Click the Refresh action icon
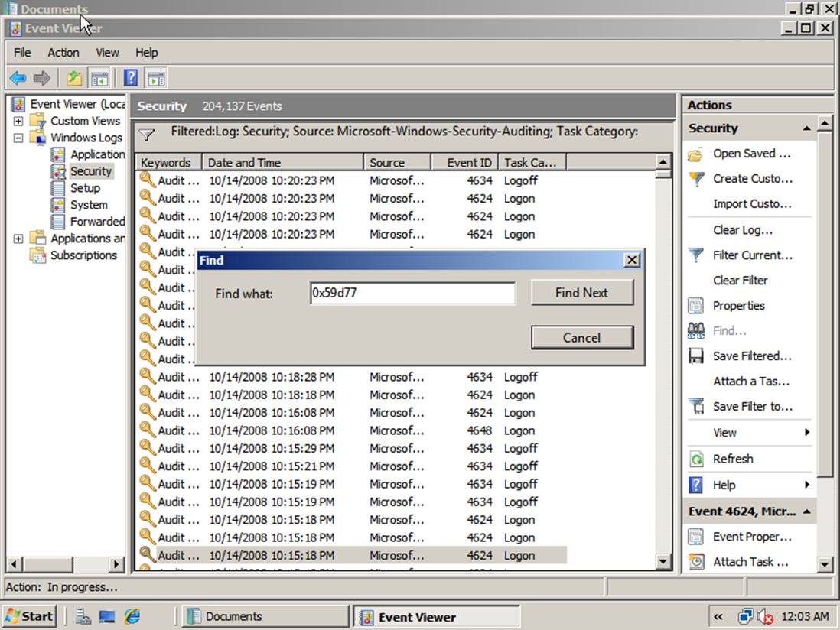The image size is (840, 630). click(696, 459)
